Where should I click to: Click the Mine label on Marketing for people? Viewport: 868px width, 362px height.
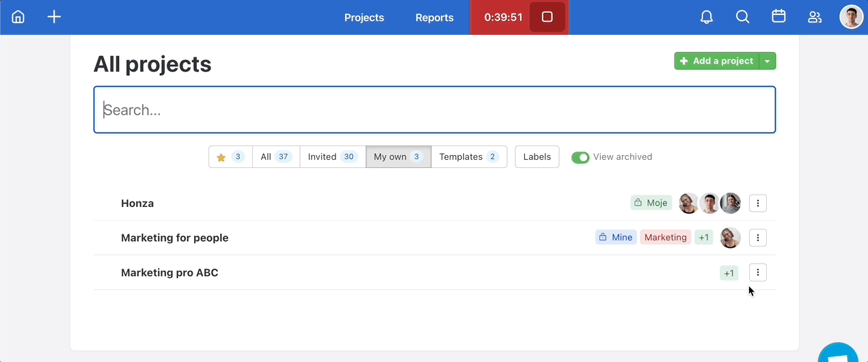pos(616,238)
